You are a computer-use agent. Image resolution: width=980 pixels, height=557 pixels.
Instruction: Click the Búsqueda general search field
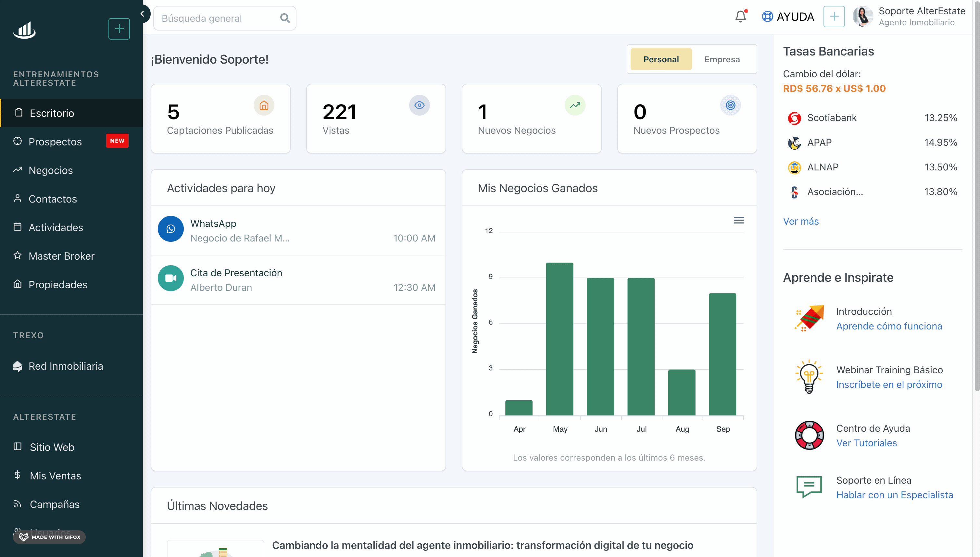click(218, 19)
